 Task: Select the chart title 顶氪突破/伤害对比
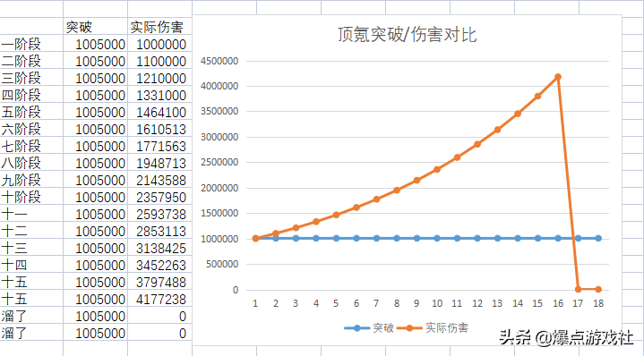click(407, 35)
